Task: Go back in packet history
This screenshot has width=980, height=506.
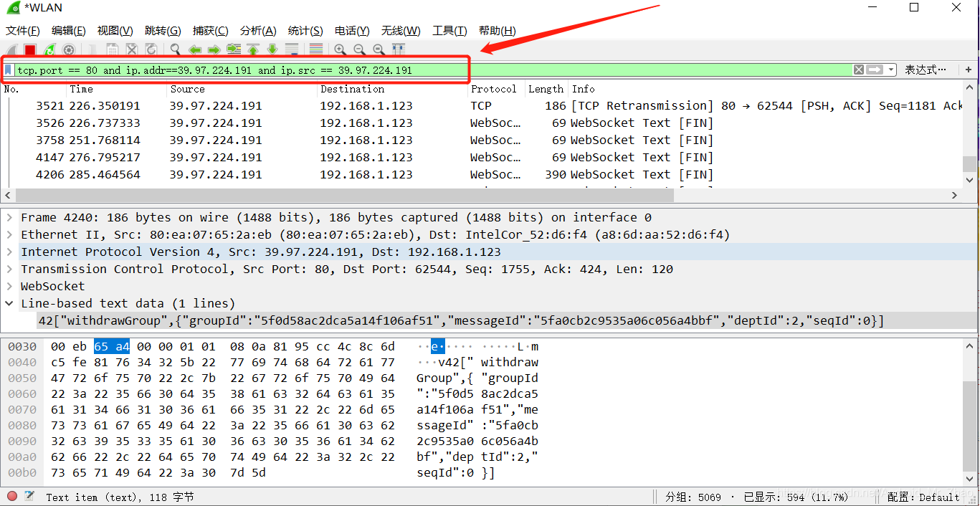Action: coord(194,49)
